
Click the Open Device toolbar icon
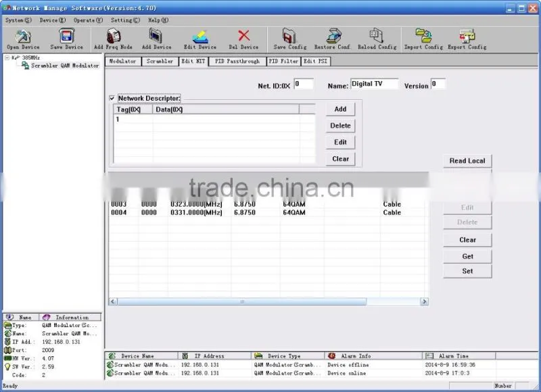point(23,36)
